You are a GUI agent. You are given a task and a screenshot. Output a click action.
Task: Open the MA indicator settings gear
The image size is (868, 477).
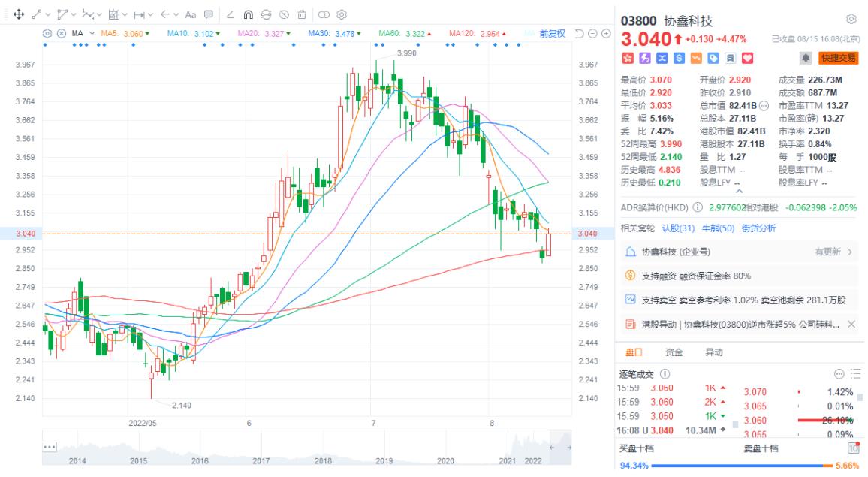point(47,34)
